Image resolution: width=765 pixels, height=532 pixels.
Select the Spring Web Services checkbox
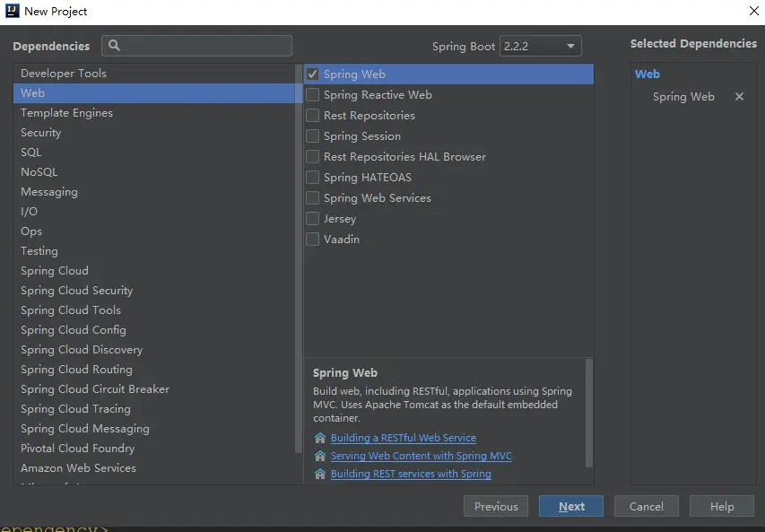[x=312, y=198]
